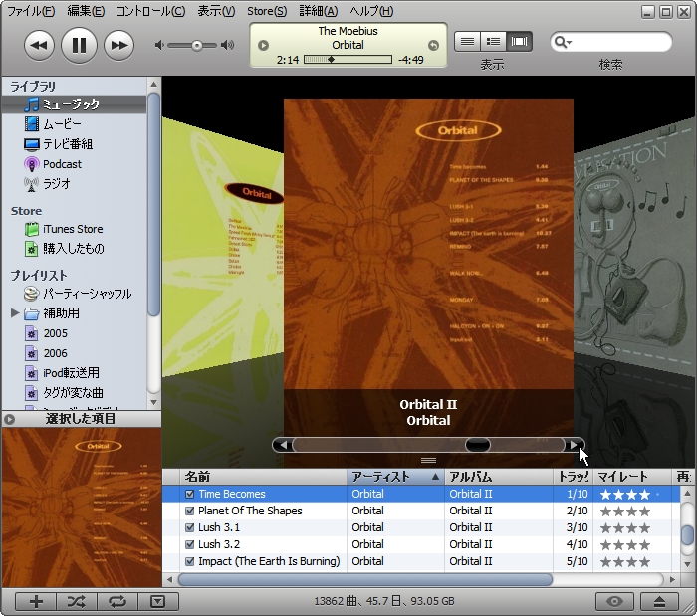
Task: Sort by マイレート column header
Action: point(631,477)
